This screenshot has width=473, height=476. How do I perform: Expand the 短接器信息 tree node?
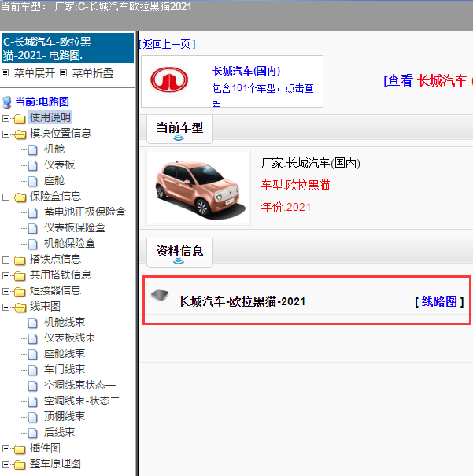6,291
